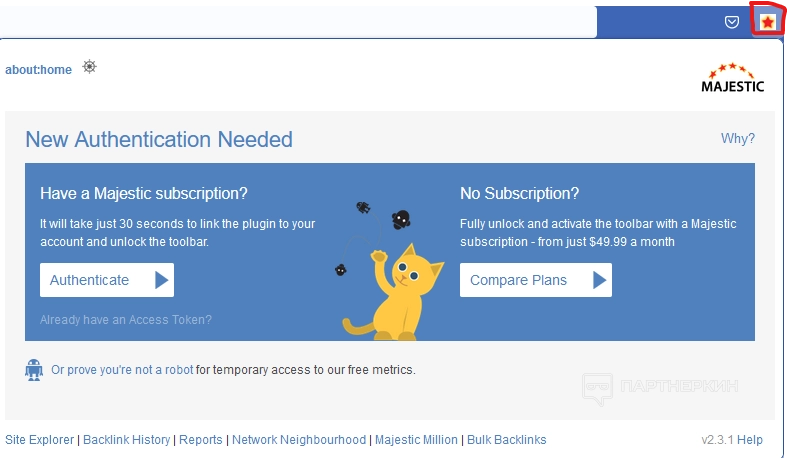Open Bulk Backlinks link
The height and width of the screenshot is (458, 789).
[507, 439]
